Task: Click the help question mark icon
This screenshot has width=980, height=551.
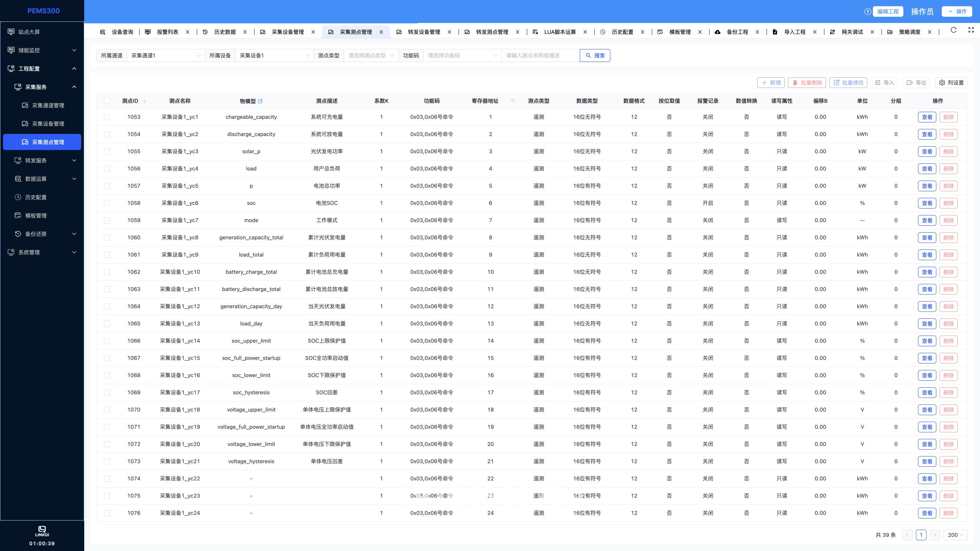Action: coord(867,11)
